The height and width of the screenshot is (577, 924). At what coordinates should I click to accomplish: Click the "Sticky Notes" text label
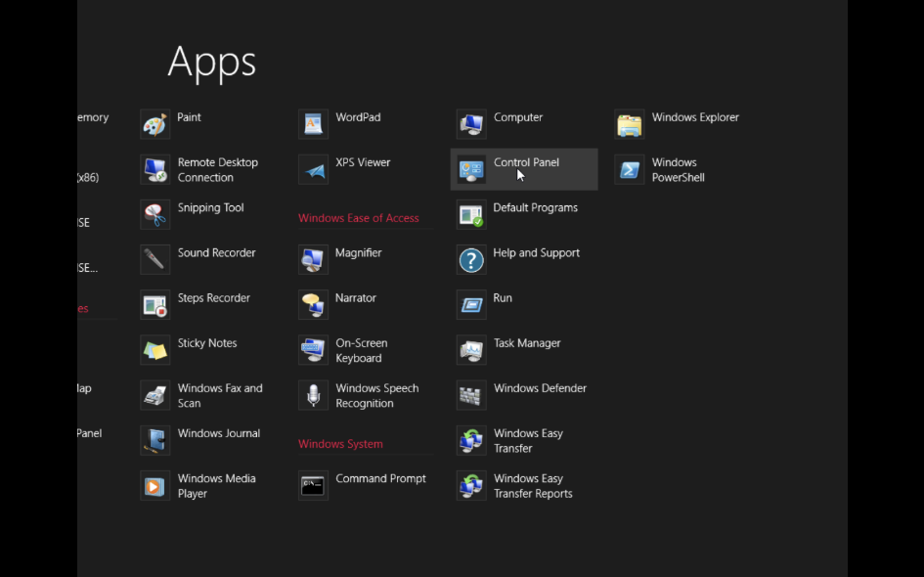coord(207,343)
